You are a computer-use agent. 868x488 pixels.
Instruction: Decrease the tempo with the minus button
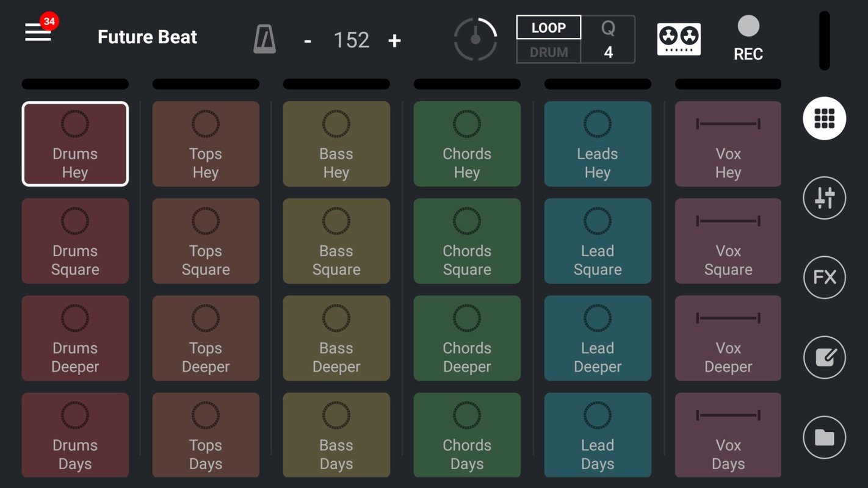[307, 40]
